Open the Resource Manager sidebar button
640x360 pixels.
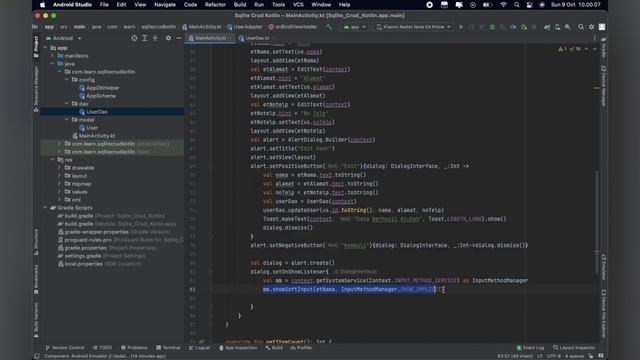pyautogui.click(x=36, y=89)
